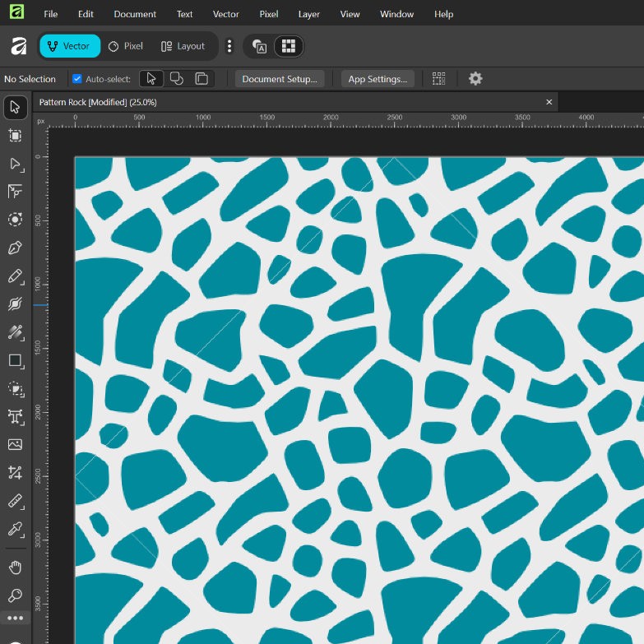Select the Zoom magnifier tool
This screenshot has height=644, width=644.
[x=15, y=595]
